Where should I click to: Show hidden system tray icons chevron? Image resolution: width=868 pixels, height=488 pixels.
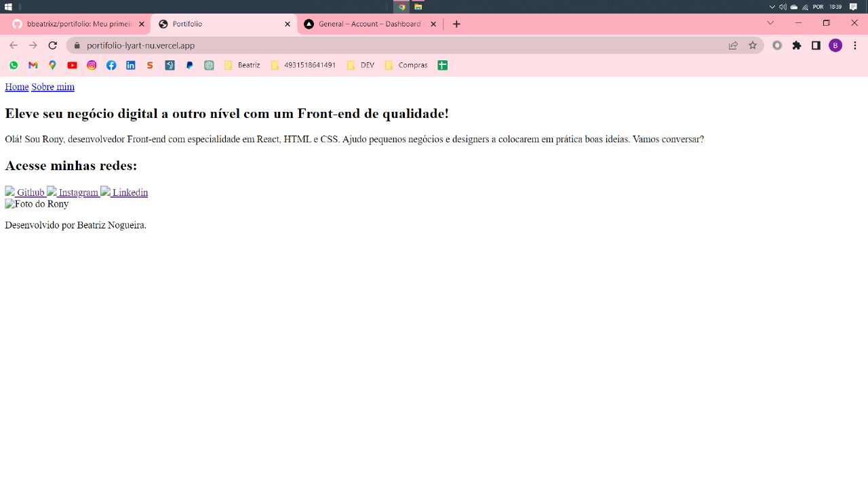coord(772,7)
